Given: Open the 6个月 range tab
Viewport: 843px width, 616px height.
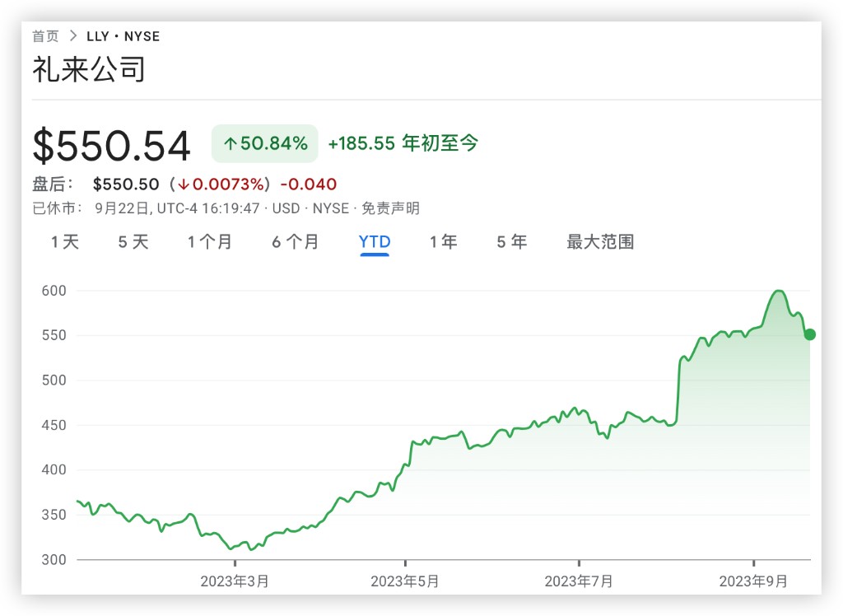Looking at the screenshot, I should tap(296, 242).
